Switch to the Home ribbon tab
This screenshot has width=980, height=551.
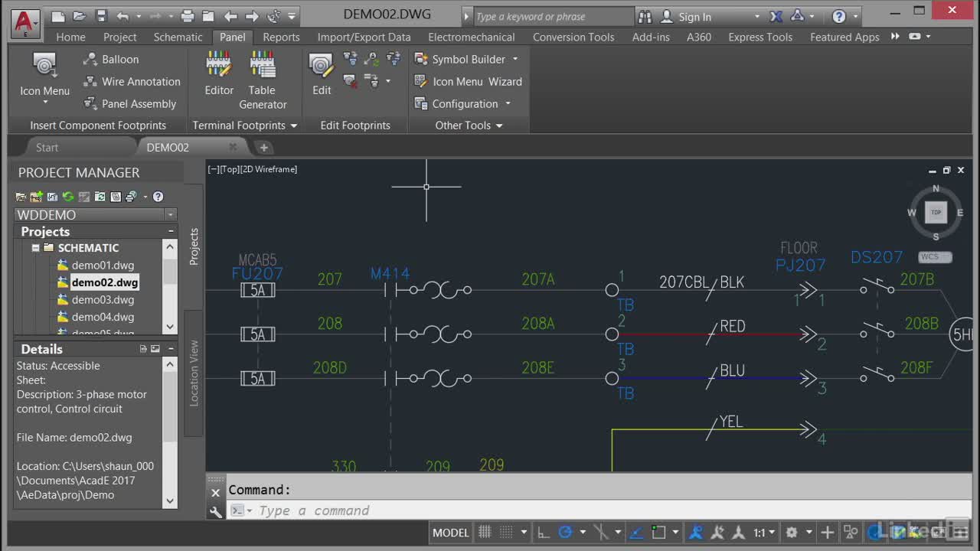pos(70,37)
